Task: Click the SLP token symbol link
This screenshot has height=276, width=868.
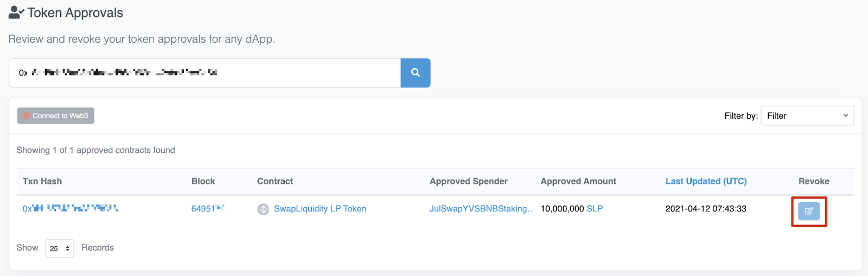Action: tap(595, 208)
